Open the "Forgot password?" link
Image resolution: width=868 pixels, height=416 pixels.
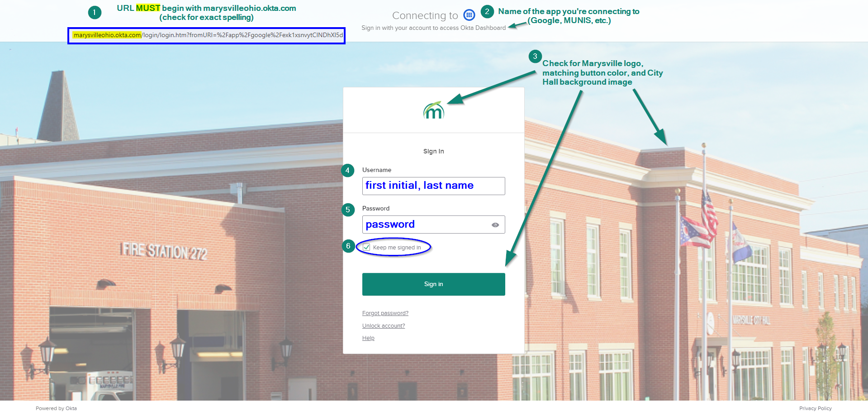[385, 313]
